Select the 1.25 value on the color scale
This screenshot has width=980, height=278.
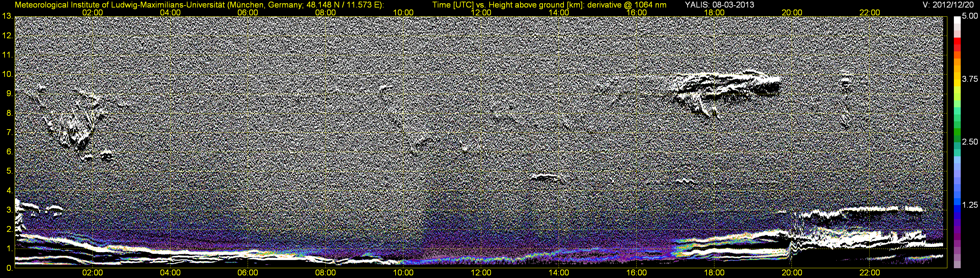[969, 205]
